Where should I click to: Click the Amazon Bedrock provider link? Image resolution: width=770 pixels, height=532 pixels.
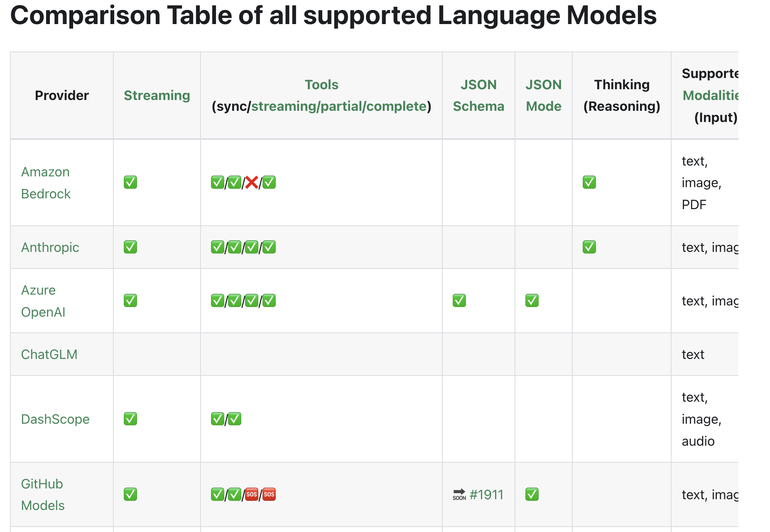(46, 183)
